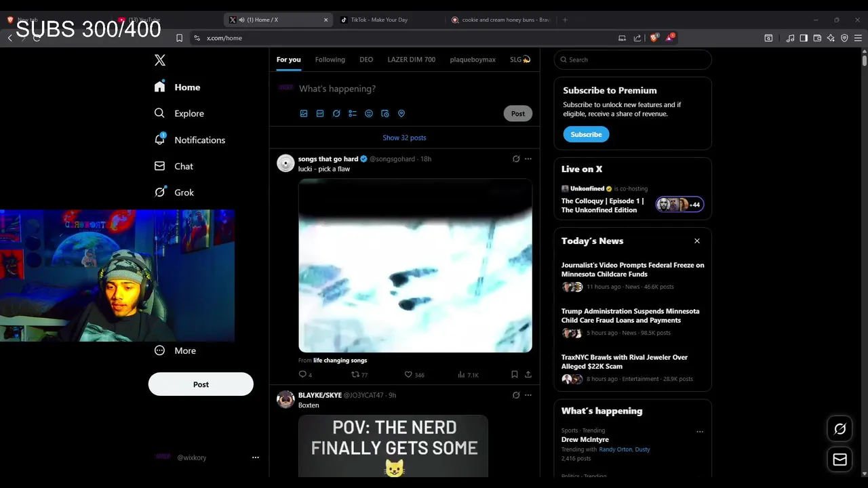Dismiss the Today's News panel
This screenshot has width=868, height=488.
click(x=696, y=241)
